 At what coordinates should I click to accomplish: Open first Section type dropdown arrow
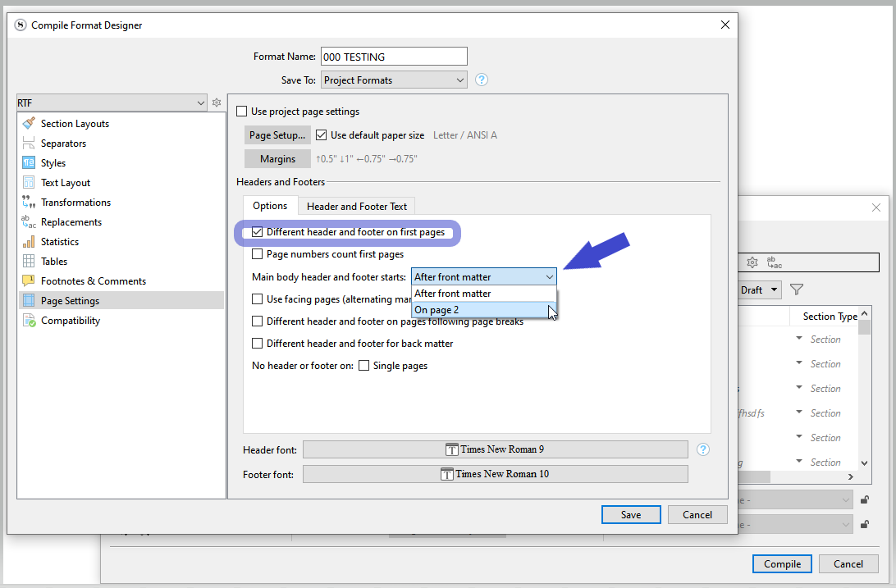[x=799, y=338]
